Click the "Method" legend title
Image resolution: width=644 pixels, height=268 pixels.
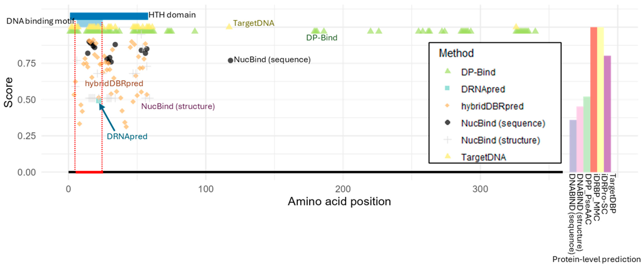pos(456,53)
